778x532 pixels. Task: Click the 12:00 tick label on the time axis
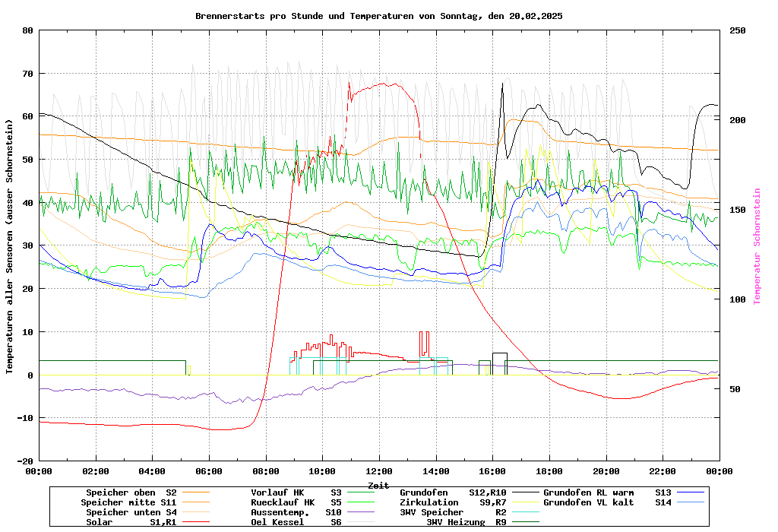pyautogui.click(x=378, y=471)
